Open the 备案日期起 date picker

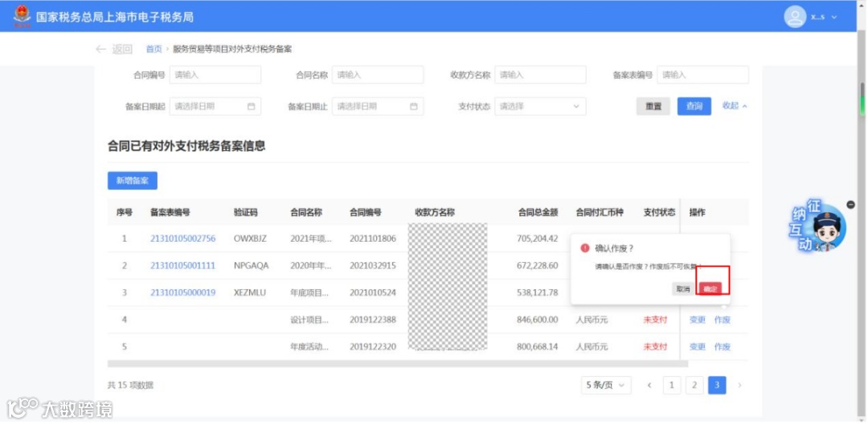[215, 106]
